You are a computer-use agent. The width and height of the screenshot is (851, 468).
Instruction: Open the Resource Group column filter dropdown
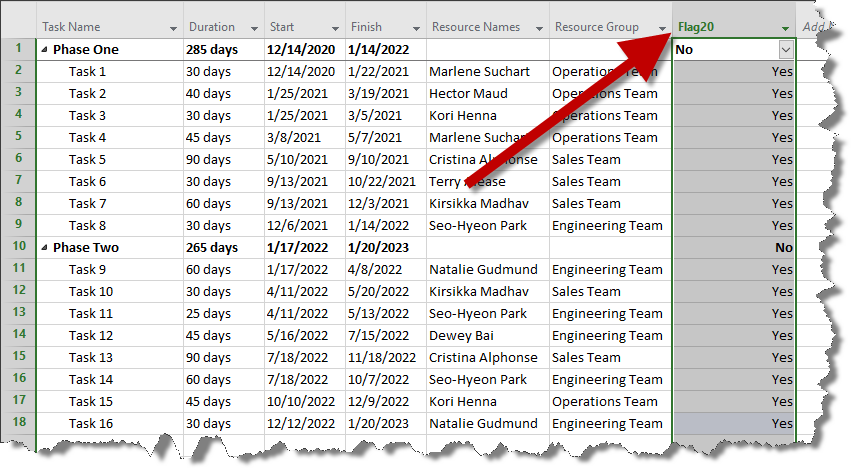(662, 28)
